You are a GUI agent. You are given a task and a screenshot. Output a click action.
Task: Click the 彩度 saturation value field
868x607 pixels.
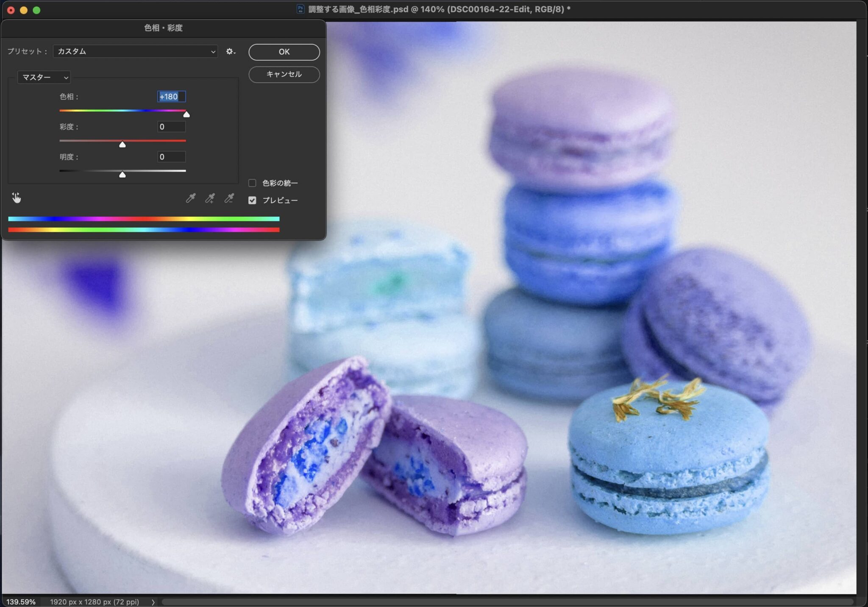[171, 127]
